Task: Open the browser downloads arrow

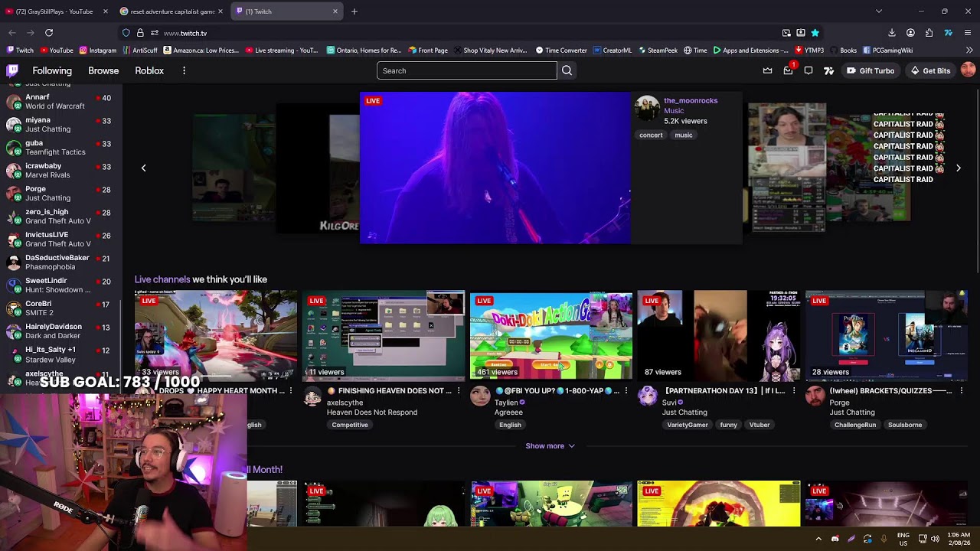Action: pos(892,33)
